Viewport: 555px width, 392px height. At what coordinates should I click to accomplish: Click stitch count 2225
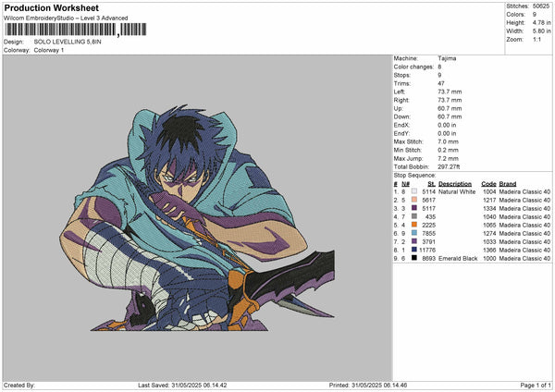pos(428,225)
